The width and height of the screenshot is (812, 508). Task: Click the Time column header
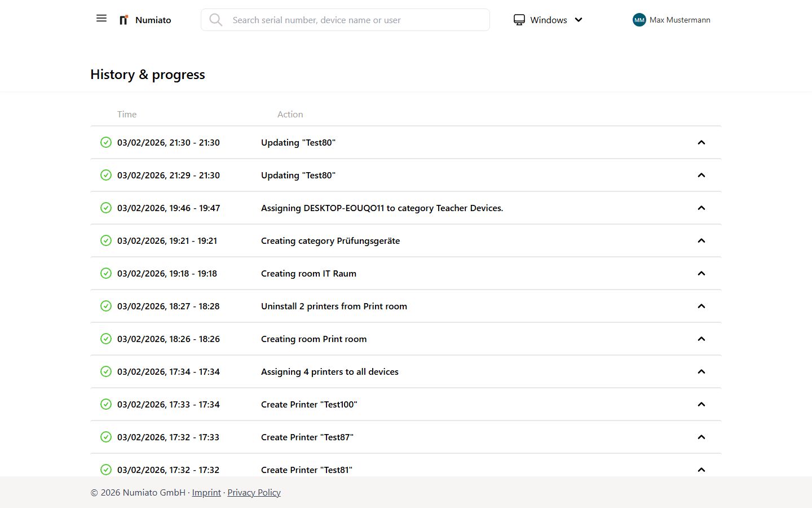tap(126, 114)
